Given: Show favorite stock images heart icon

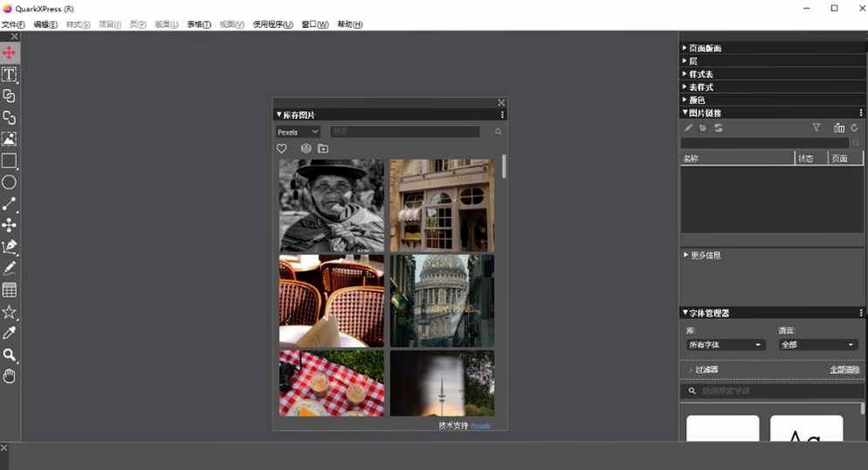Looking at the screenshot, I should 282,149.
